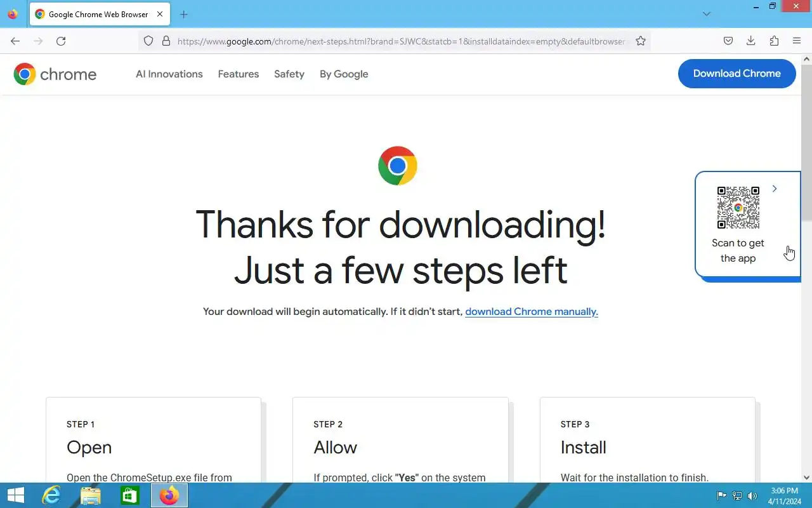Open the Firefox downloads panel
Image resolution: width=812 pixels, height=508 pixels.
click(751, 41)
